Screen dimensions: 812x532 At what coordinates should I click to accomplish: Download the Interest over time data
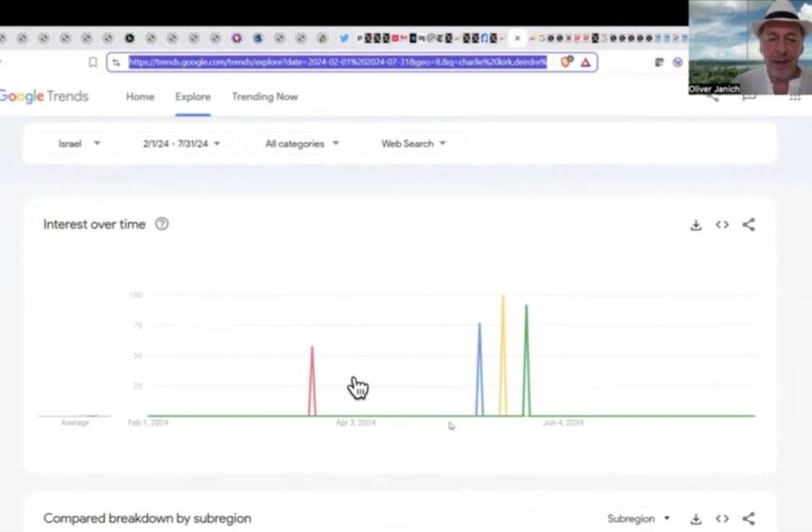(695, 225)
